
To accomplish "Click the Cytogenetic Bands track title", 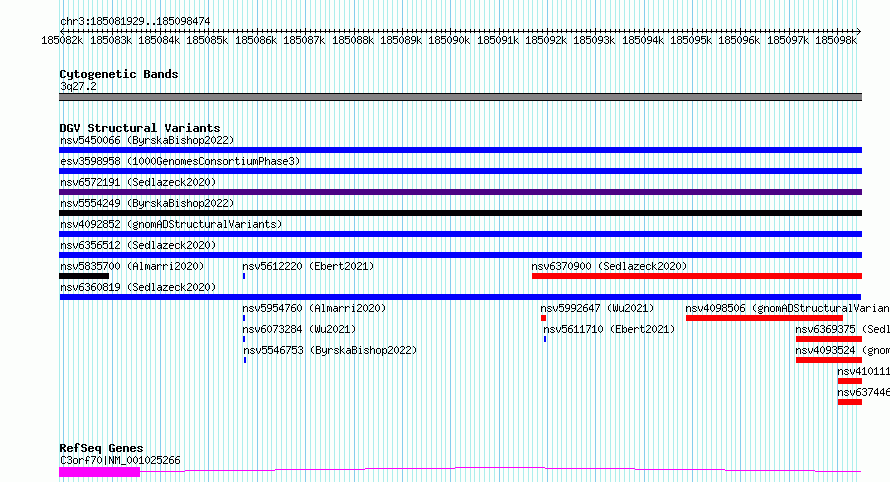I will (119, 74).
